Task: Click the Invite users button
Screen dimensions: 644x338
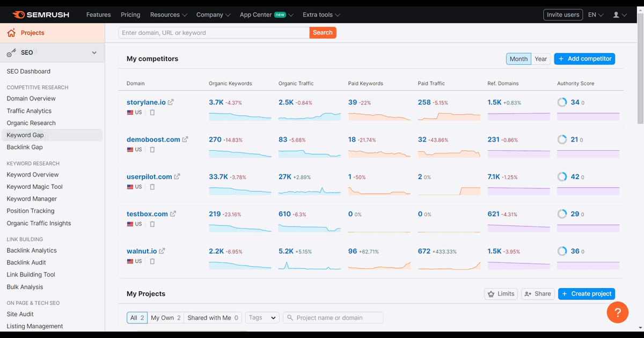Action: (x=563, y=15)
